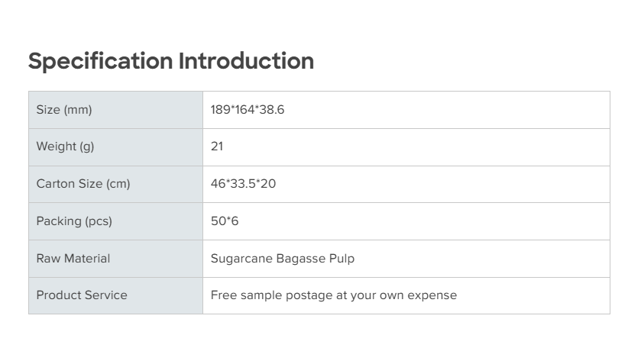Click the word Introduction in title
This screenshot has width=641, height=364.
(246, 61)
